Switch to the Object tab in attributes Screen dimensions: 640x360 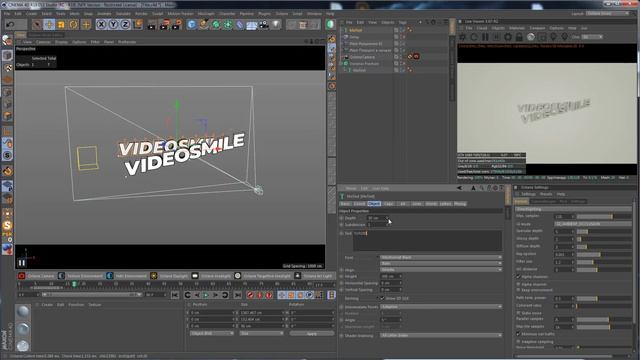(x=374, y=204)
